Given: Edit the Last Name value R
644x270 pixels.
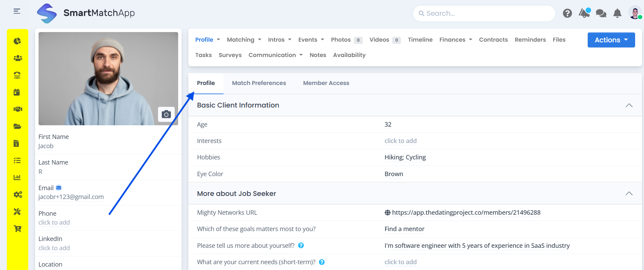Looking at the screenshot, I should pyautogui.click(x=40, y=172).
